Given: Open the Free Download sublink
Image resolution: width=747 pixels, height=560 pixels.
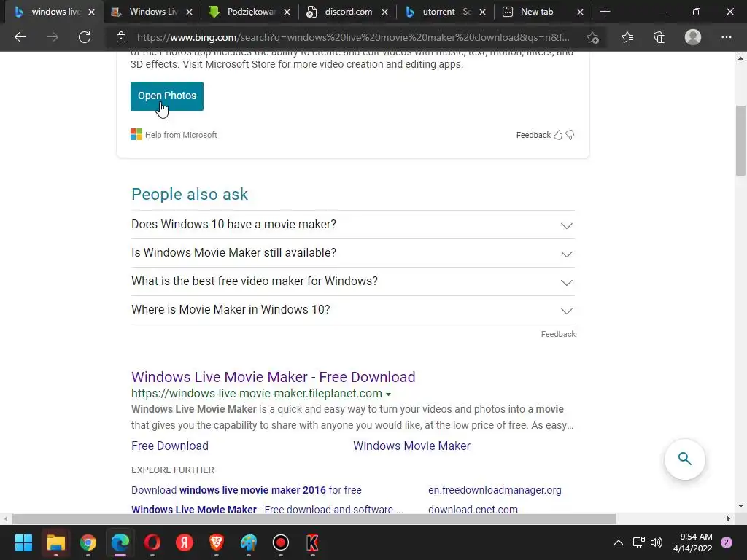Looking at the screenshot, I should click(x=169, y=446).
